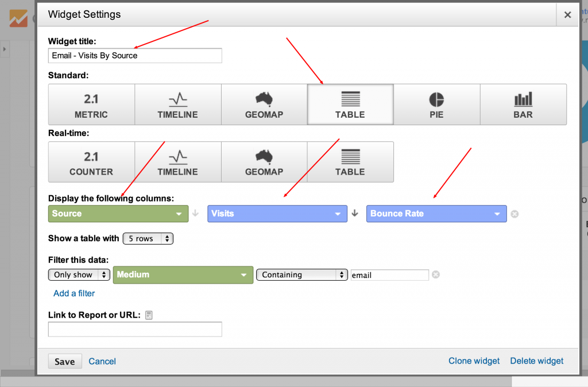Save the widget settings
Image resolution: width=588 pixels, height=387 pixels.
pos(64,361)
